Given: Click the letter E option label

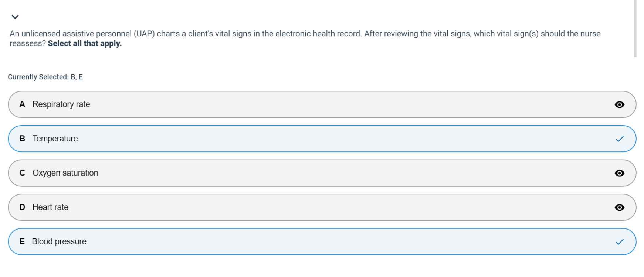Looking at the screenshot, I should point(22,242).
